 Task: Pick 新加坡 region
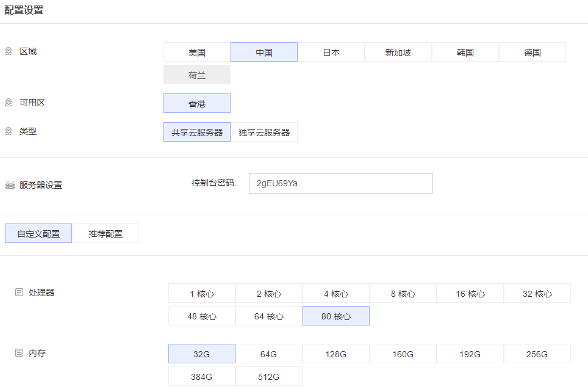point(398,53)
